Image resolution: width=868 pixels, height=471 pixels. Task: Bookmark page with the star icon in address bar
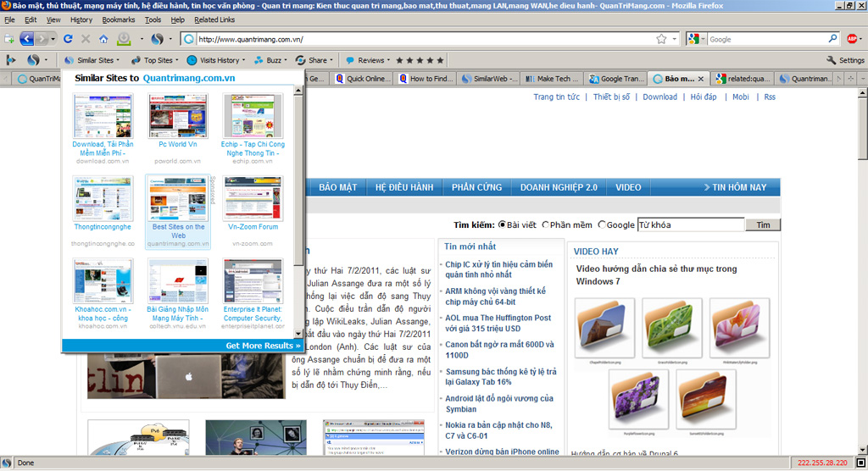(661, 39)
